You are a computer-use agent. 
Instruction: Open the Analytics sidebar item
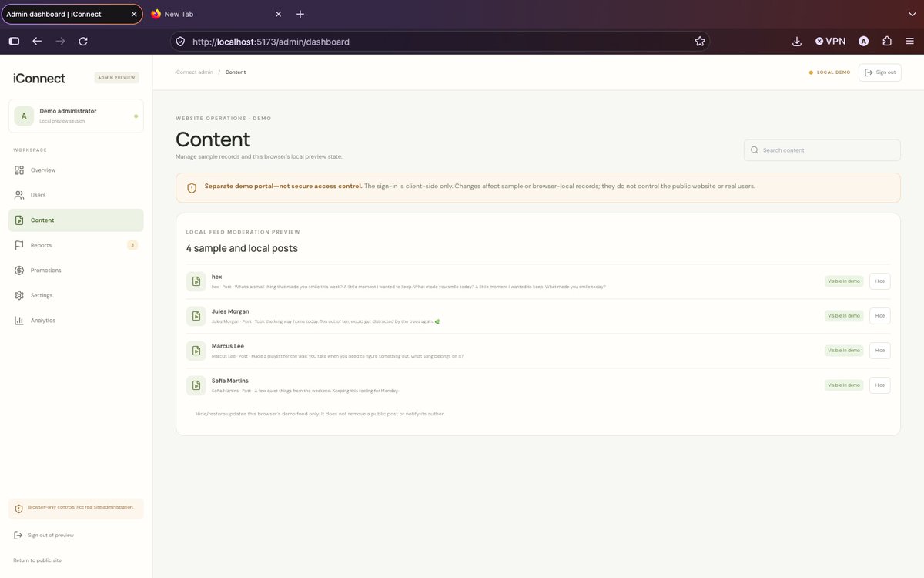[75, 321]
